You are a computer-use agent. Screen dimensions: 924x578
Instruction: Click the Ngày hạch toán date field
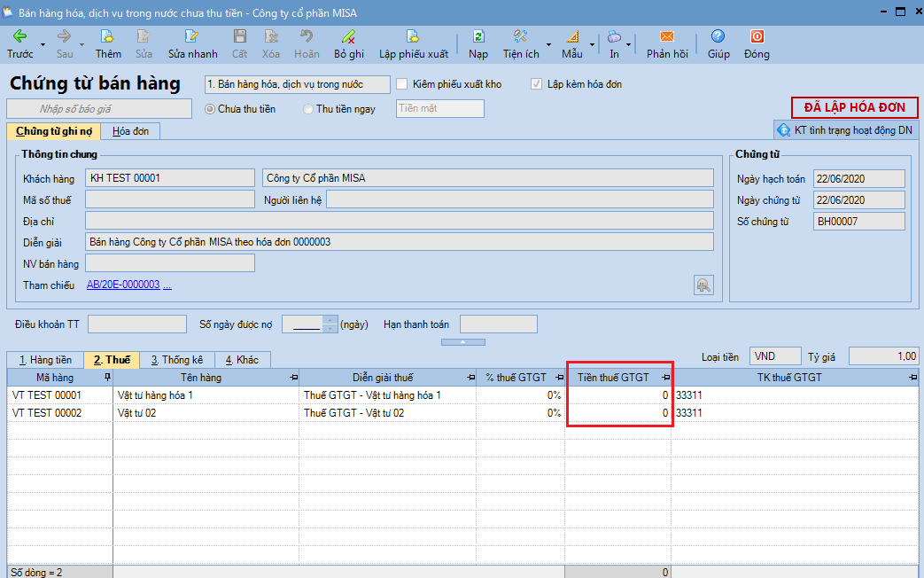pyautogui.click(x=859, y=179)
